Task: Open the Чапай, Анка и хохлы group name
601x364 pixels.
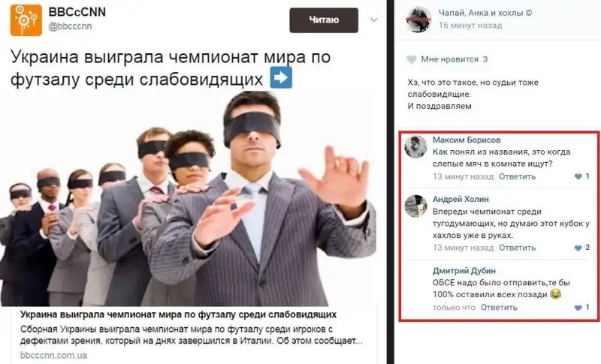Action: (x=485, y=13)
